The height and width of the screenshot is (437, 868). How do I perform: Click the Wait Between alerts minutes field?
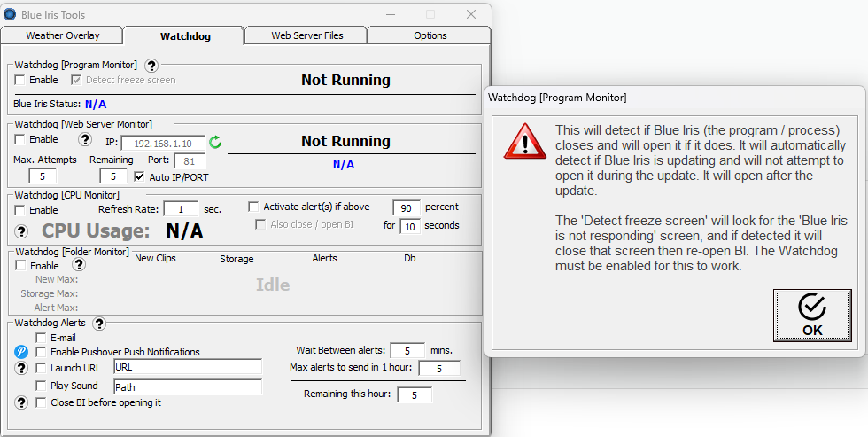tap(407, 350)
